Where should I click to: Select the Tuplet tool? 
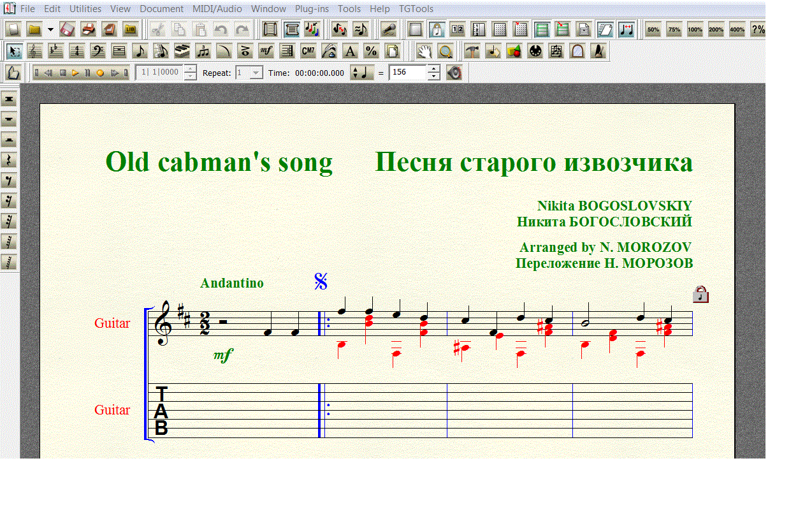203,51
